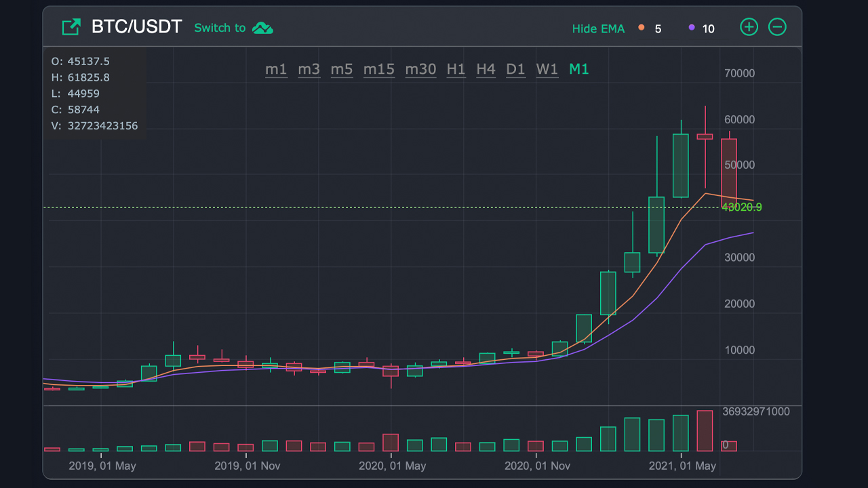Click the orange EMA 5 color dot
This screenshot has width=868, height=488.
[642, 28]
